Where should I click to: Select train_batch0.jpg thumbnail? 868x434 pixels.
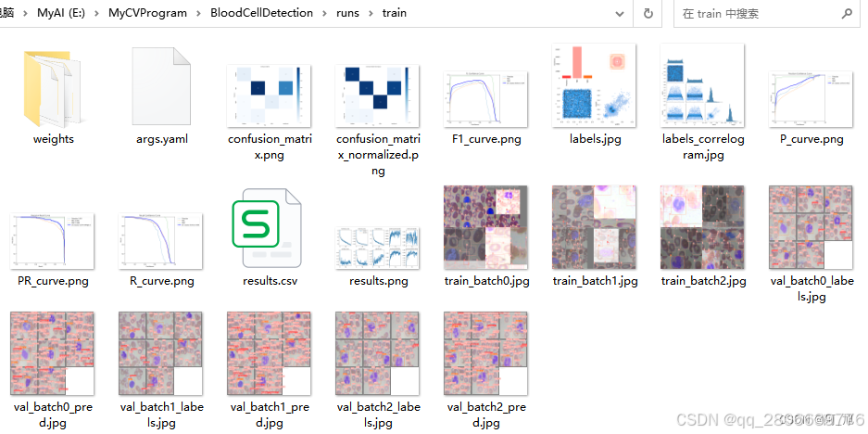point(485,227)
